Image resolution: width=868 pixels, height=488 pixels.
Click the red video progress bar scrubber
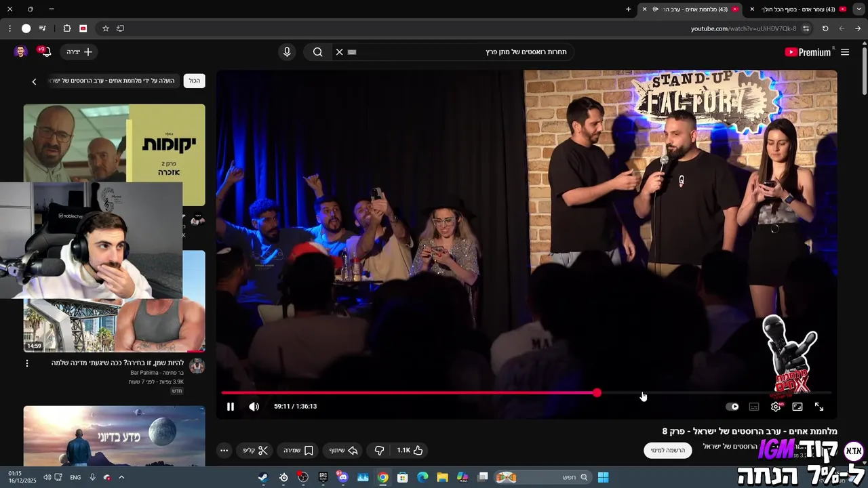(597, 392)
